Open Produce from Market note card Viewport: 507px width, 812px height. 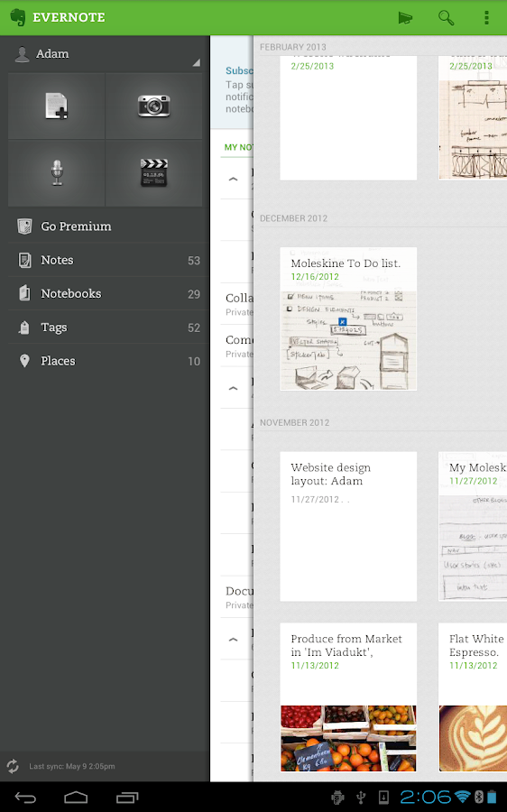click(x=348, y=697)
